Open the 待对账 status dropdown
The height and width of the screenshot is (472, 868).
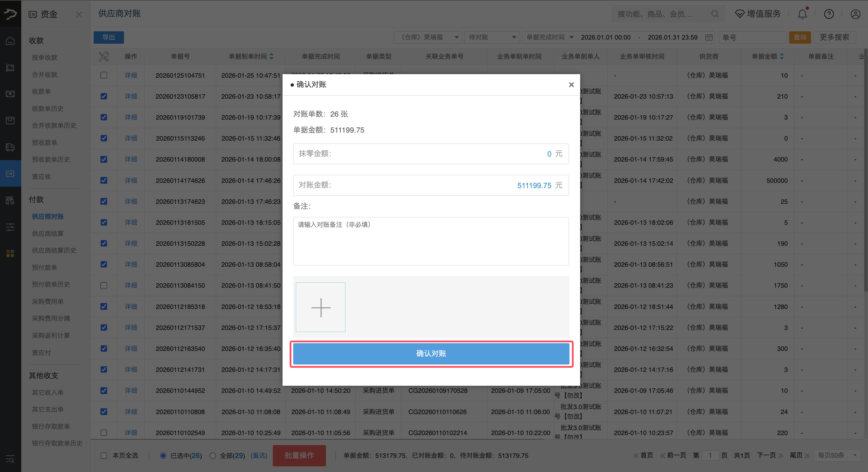492,38
